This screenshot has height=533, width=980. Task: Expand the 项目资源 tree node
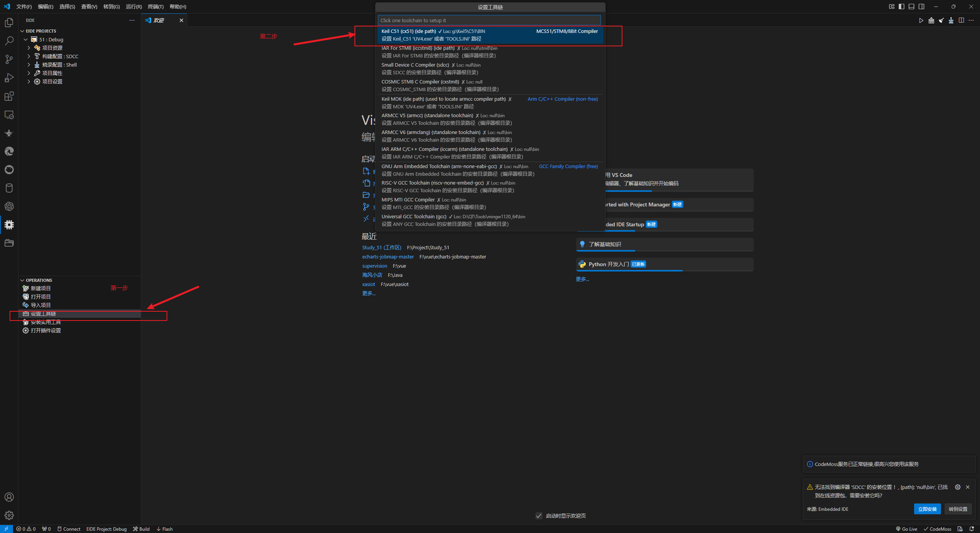(x=29, y=48)
